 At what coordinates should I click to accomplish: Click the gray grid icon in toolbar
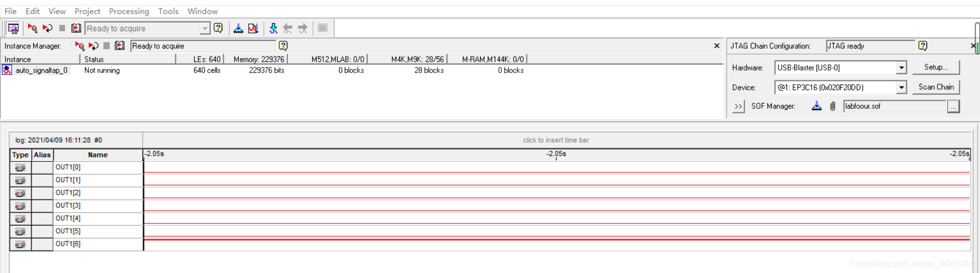pyautogui.click(x=323, y=28)
